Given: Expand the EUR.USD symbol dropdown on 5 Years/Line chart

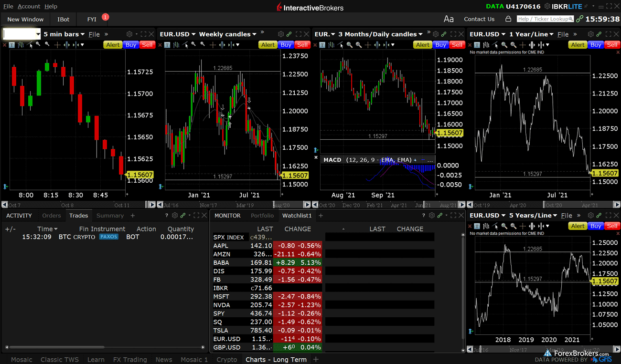Looking at the screenshot, I should [x=487, y=216].
